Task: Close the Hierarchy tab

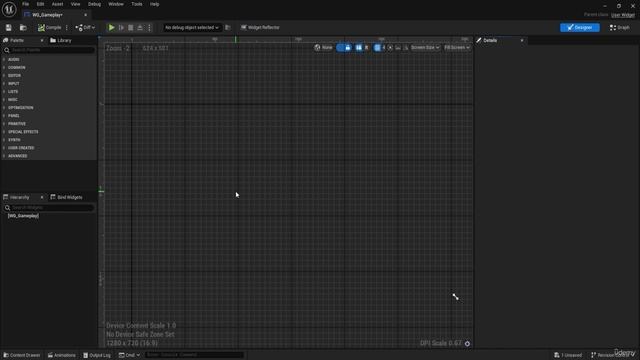Action: coord(42,197)
